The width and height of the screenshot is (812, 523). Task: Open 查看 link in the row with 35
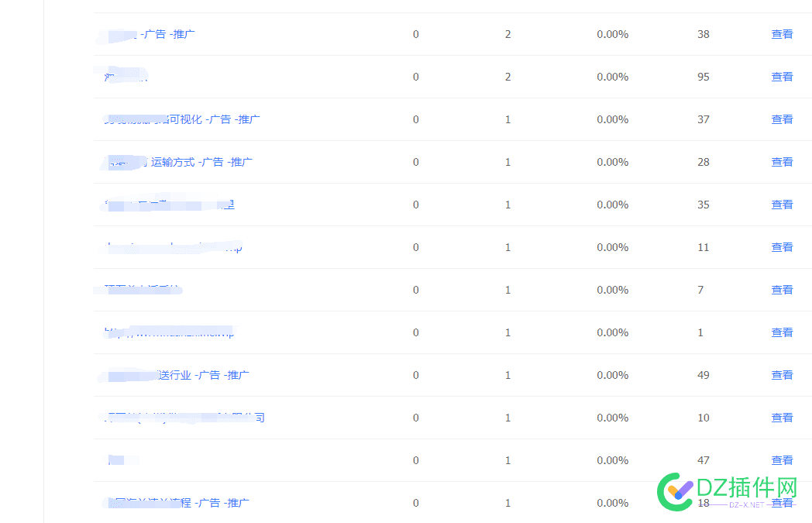tap(782, 205)
